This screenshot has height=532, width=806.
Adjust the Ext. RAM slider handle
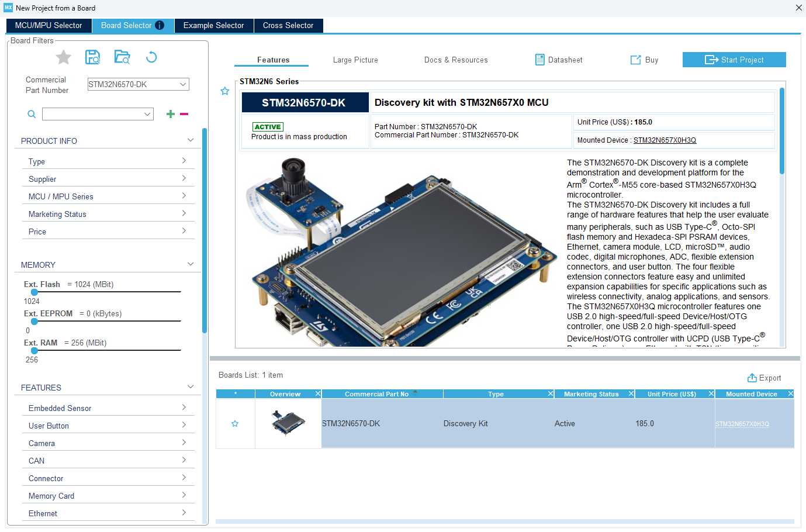[x=34, y=350]
